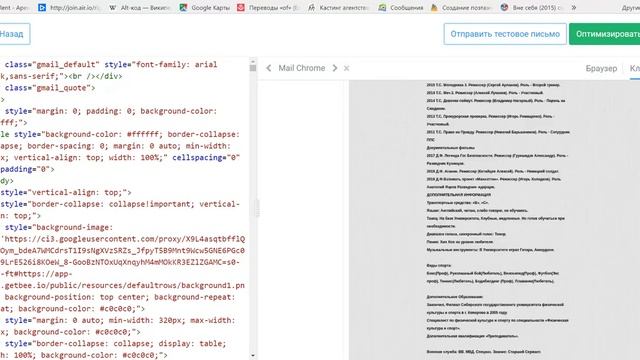Open the Сообщения bookmark
This screenshot has width=640, height=360.
401,7
